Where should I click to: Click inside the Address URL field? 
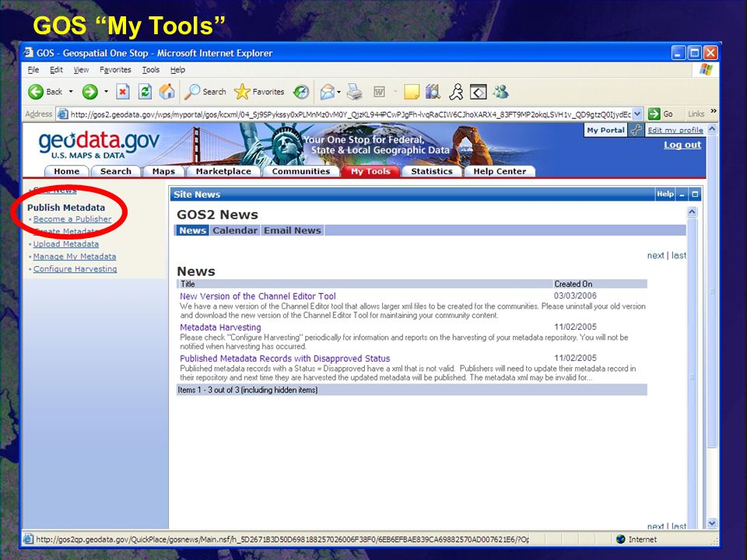click(x=351, y=114)
